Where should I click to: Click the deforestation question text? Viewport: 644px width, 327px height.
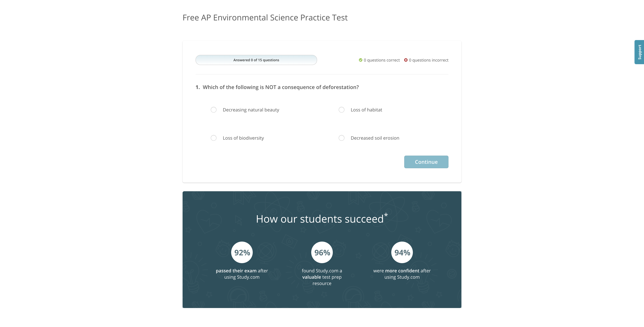(280, 87)
